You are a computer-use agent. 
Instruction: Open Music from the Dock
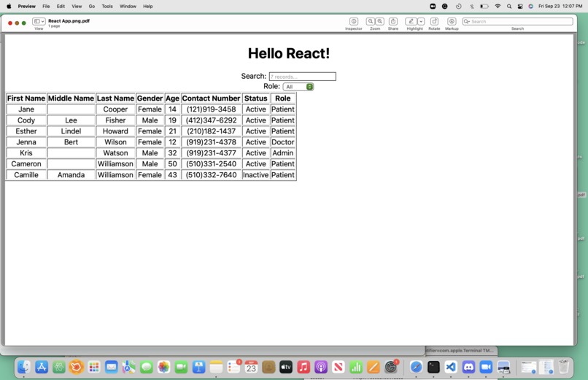tap(303, 367)
